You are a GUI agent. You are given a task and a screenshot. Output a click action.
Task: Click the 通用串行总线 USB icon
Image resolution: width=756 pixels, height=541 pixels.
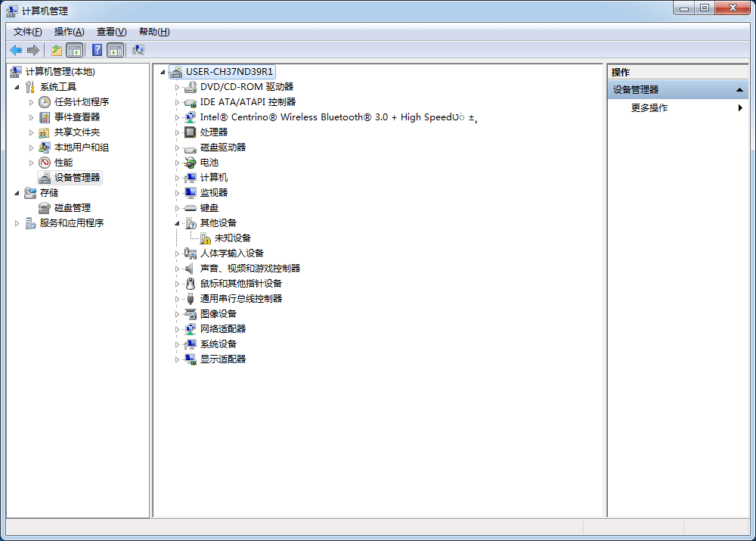click(x=191, y=299)
